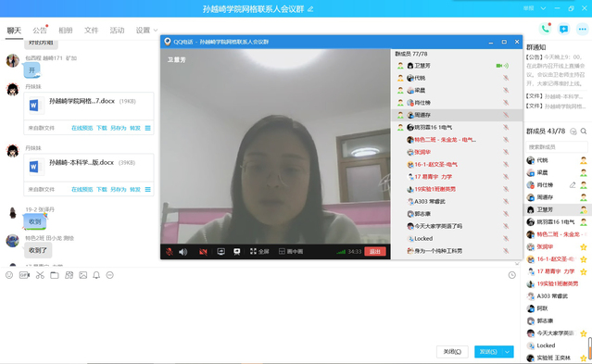Expand the 设置 dropdown tab
Image resolution: width=592 pixels, height=364 pixels.
147,31
